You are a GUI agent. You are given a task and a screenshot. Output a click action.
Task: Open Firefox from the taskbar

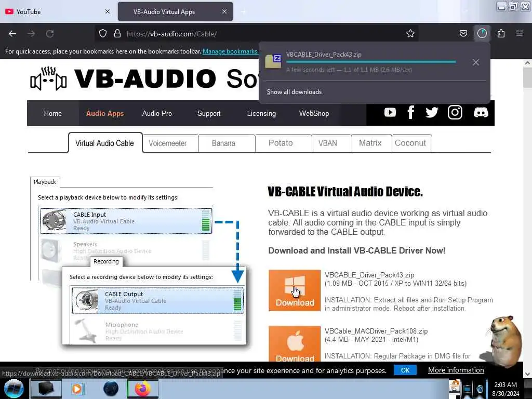click(143, 389)
